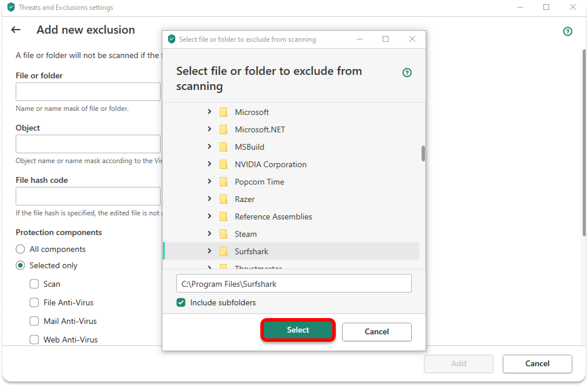Select the Microsoft folder name
The height and width of the screenshot is (386, 588).
coord(252,112)
